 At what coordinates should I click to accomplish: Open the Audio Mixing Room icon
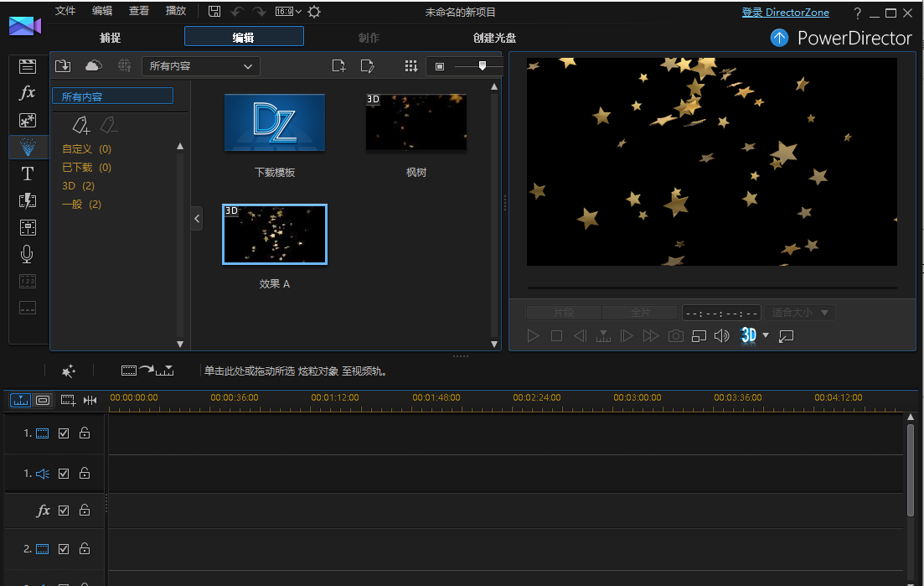point(27,227)
